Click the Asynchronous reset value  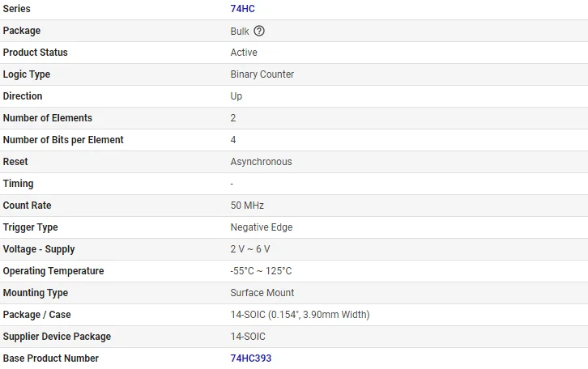(261, 162)
